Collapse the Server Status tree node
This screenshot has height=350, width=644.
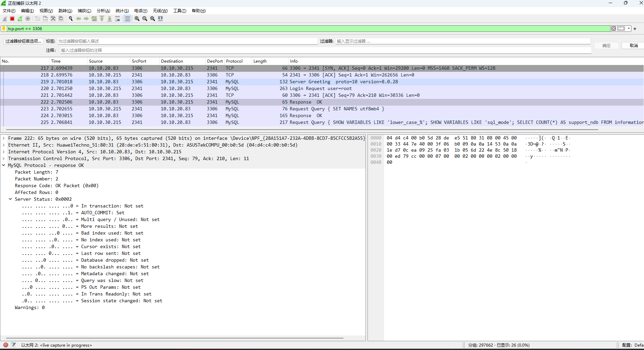pos(10,199)
